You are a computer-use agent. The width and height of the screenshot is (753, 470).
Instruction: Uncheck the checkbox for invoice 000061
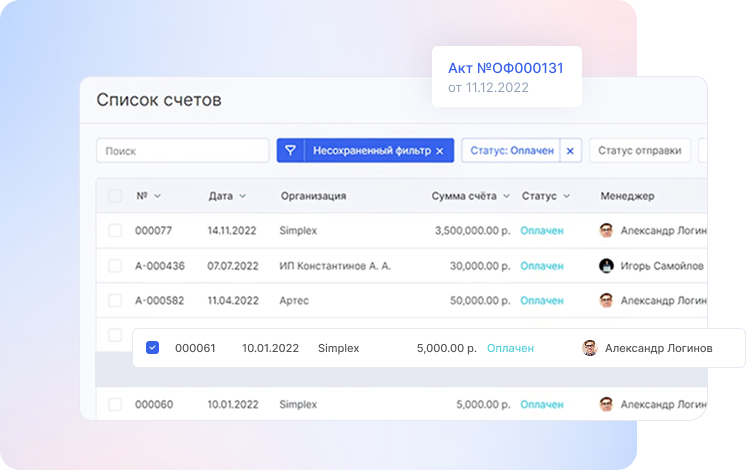[x=152, y=348]
